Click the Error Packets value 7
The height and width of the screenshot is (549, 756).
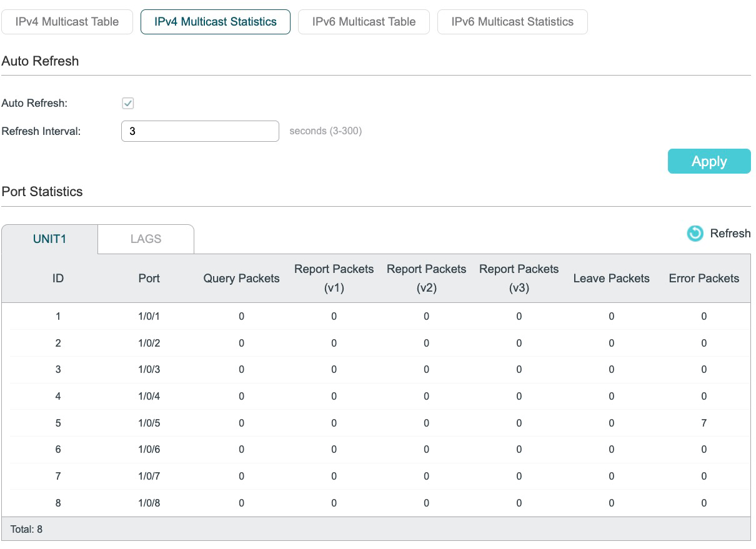704,423
